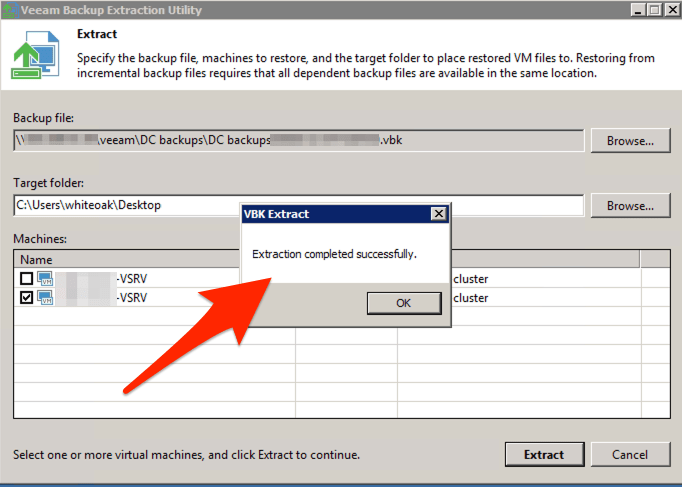Click the 'Target folder:' label
Viewport: 682px width, 487px height.
click(48, 183)
